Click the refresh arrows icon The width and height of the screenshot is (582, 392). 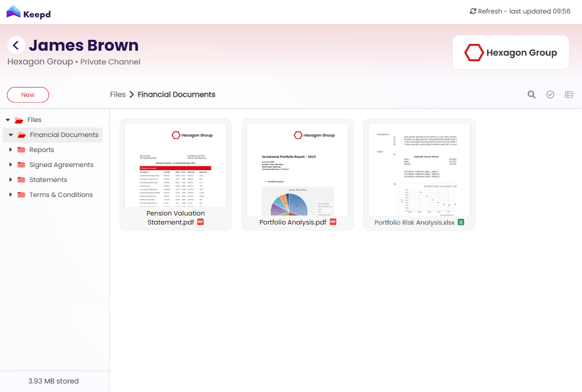click(473, 11)
